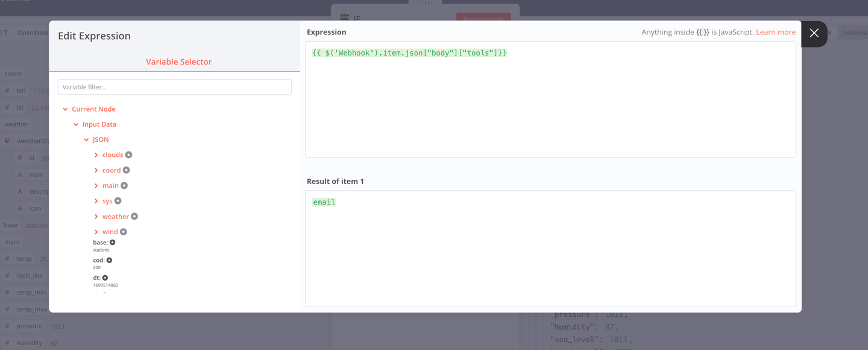Click the dot icon next to coord
This screenshot has width=868, height=350.
pos(126,170)
